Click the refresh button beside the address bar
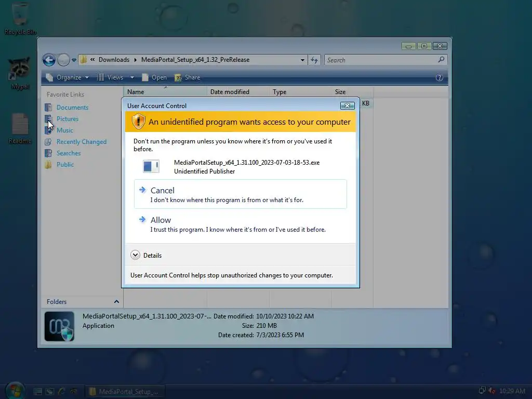Image resolution: width=532 pixels, height=399 pixels. (x=314, y=60)
